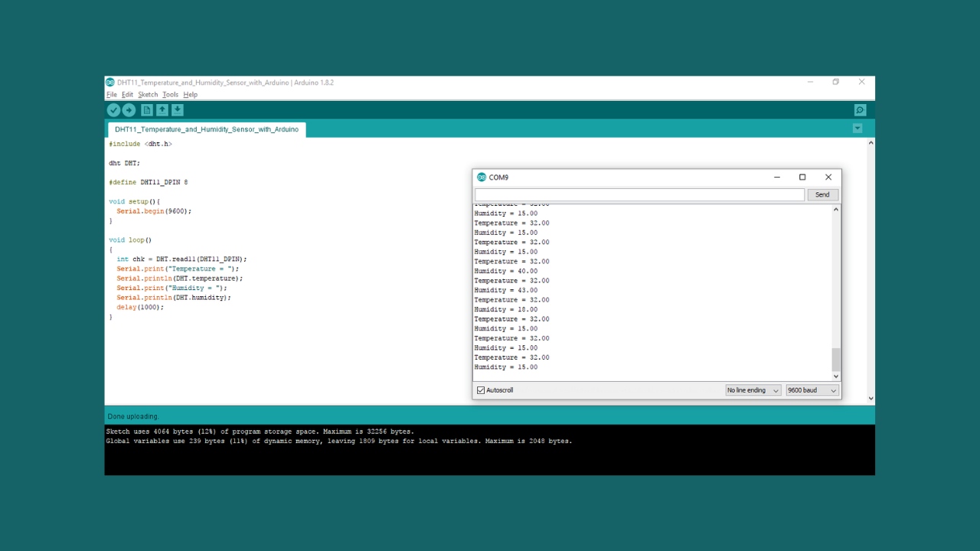
Task: Click the Open sketch up-arrow icon
Action: tap(162, 110)
